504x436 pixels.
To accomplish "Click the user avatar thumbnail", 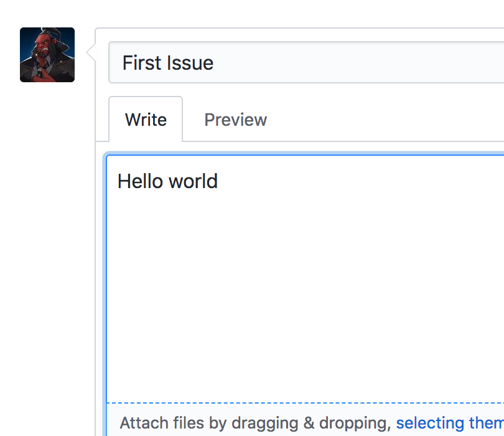I will pyautogui.click(x=47, y=55).
